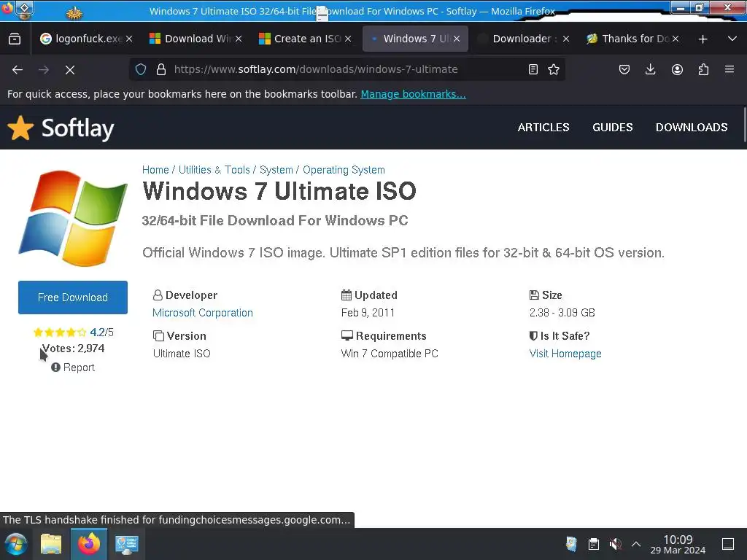View site security padlock info
This screenshot has width=747, height=560.
[161, 69]
